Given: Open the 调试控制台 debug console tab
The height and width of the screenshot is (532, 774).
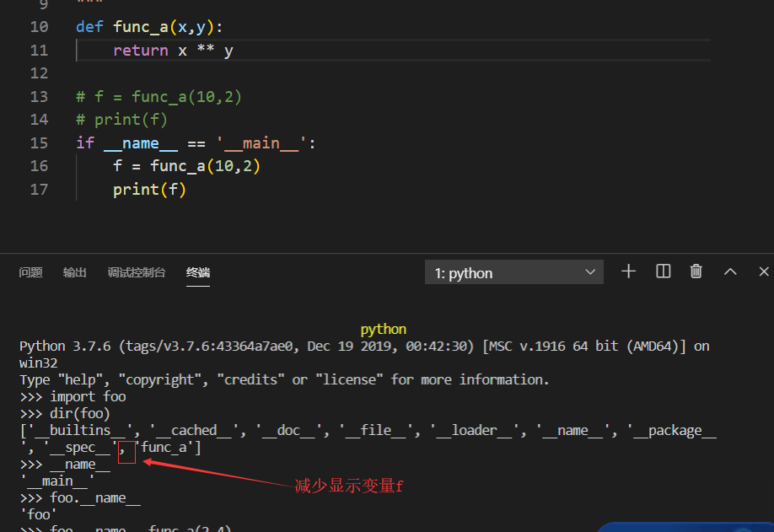Looking at the screenshot, I should 137,272.
